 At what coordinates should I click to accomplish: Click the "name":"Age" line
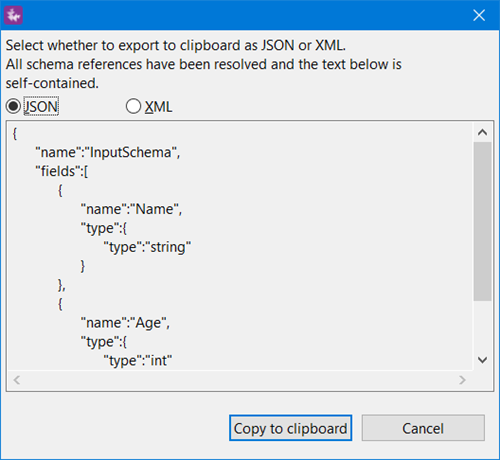click(x=125, y=323)
